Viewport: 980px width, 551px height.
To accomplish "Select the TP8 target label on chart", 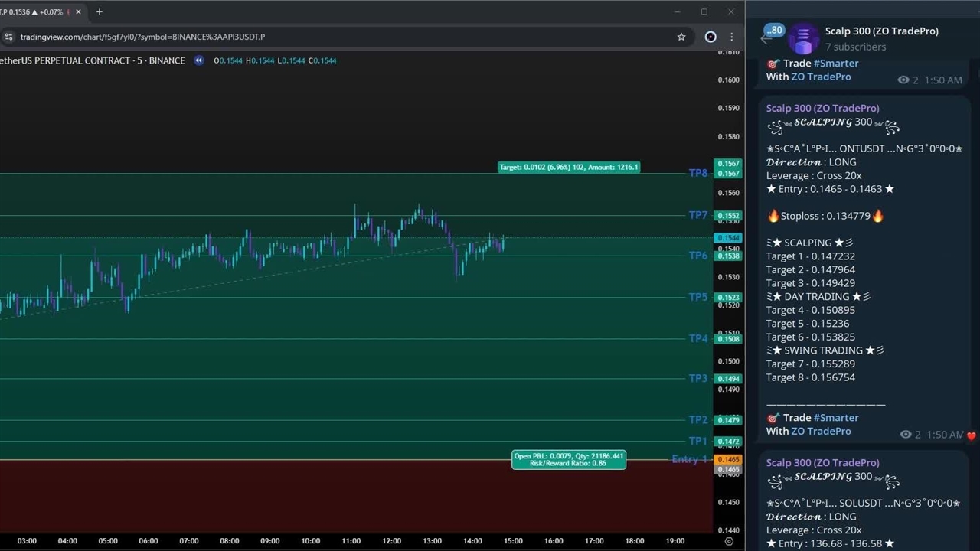I will 697,173.
